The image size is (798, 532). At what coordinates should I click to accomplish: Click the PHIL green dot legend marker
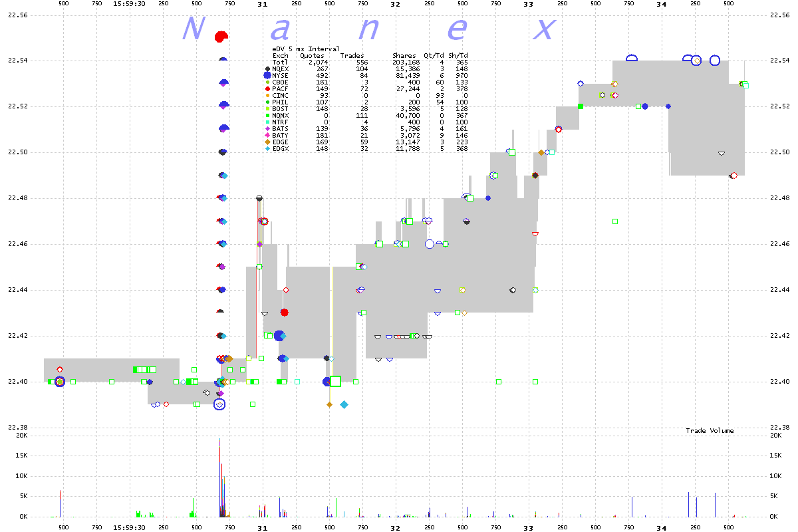click(x=267, y=102)
